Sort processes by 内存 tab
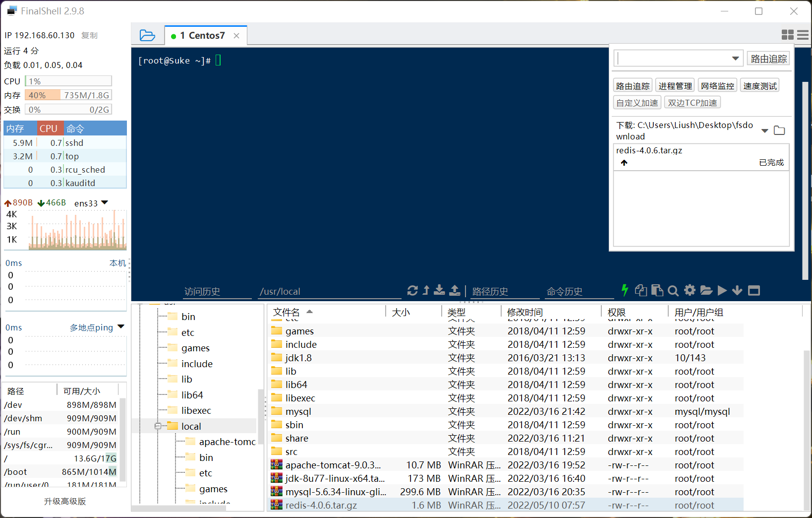 point(21,129)
